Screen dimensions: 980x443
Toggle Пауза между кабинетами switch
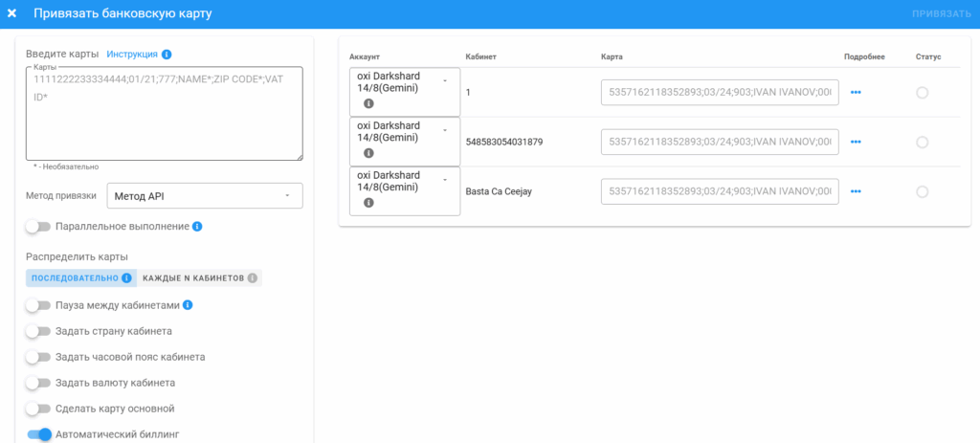coord(38,305)
